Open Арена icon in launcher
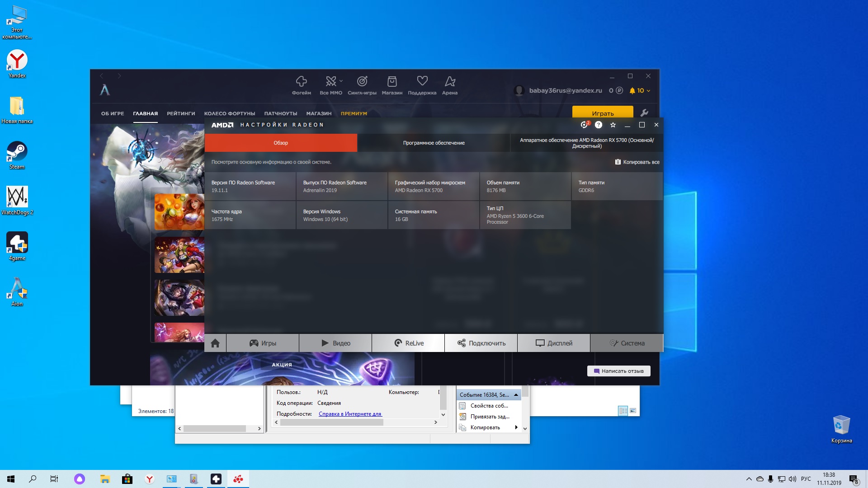Screen dimensions: 868x488 click(x=449, y=85)
